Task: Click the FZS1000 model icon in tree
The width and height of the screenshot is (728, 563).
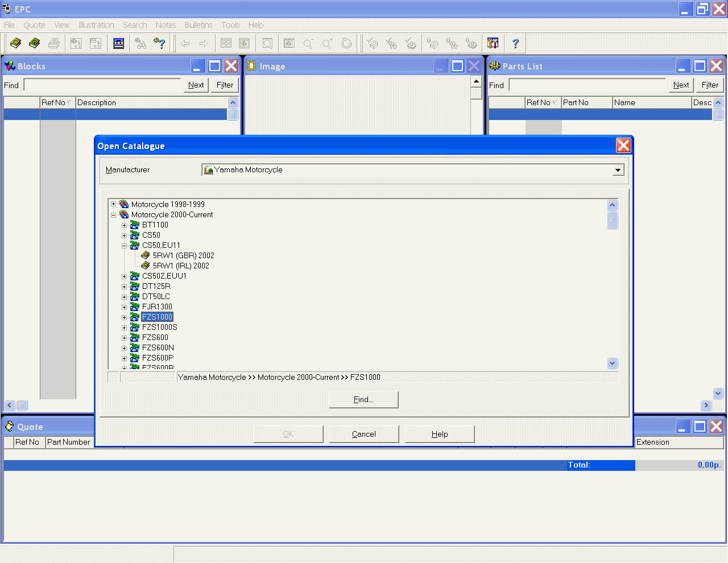Action: click(x=135, y=317)
